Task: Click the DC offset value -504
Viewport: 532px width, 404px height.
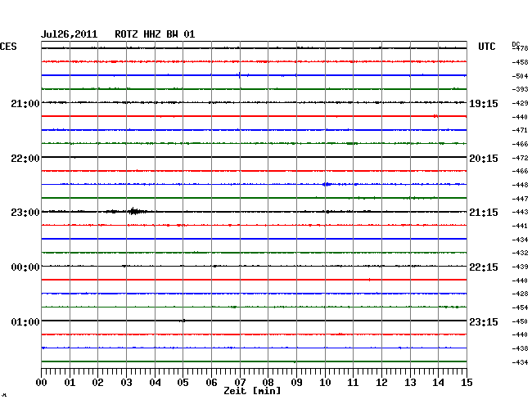Action: coord(520,76)
